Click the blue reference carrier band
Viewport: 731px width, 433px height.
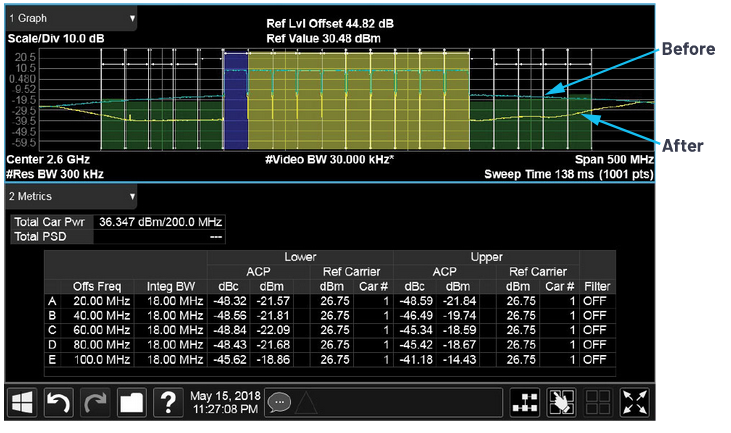click(236, 100)
